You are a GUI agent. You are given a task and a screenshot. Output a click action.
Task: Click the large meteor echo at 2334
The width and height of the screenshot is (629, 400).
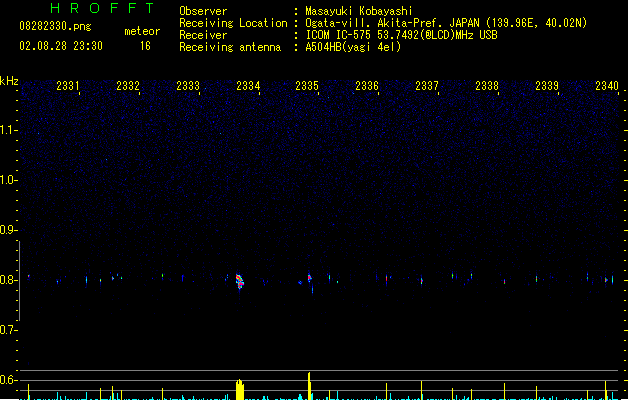click(x=239, y=281)
